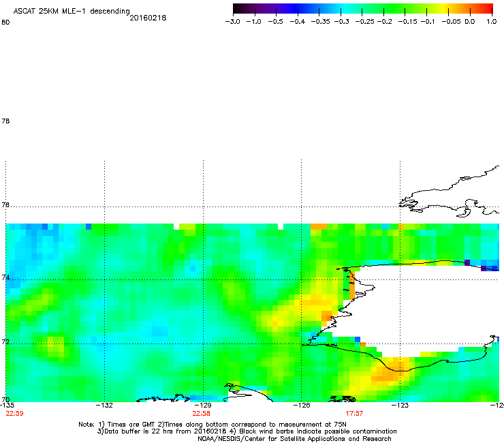Click the latitude label '70' at bottom left

pos(5,400)
